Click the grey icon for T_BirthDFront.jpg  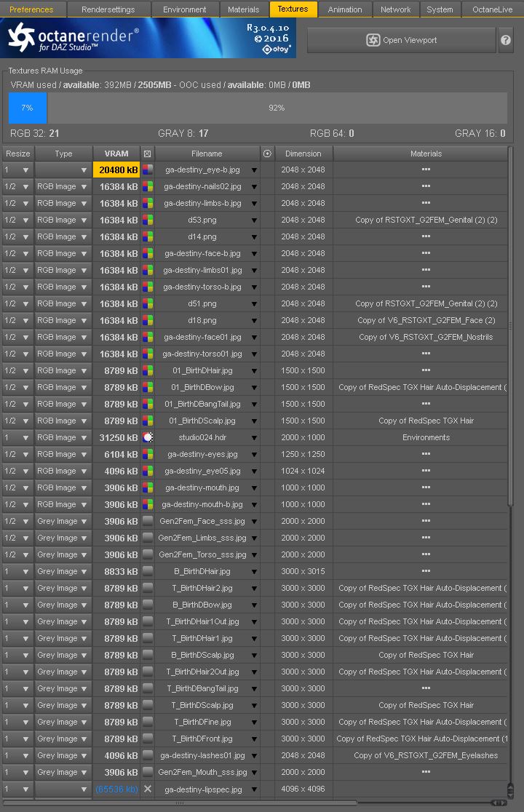point(148,739)
